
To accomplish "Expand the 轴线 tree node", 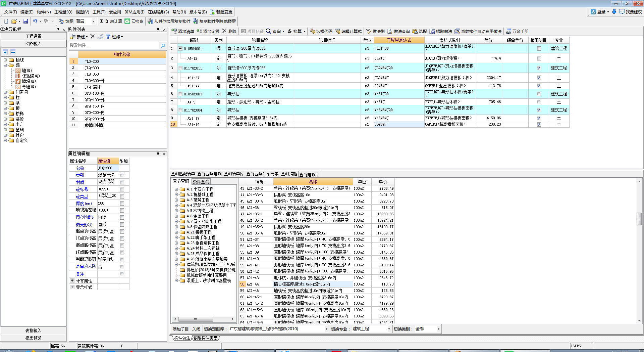I will [x=5, y=60].
